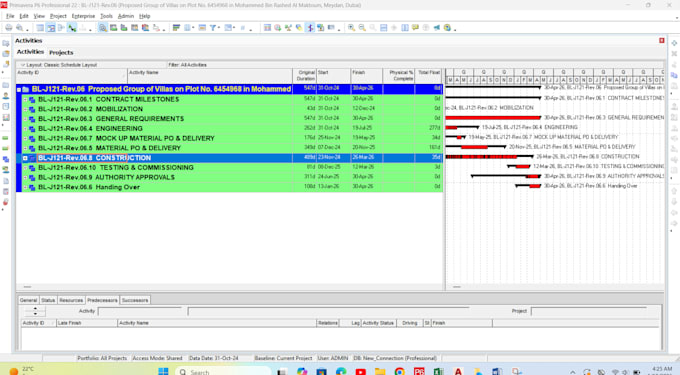The width and height of the screenshot is (680, 375).
Task: Open the Tools menu
Action: 106,16
